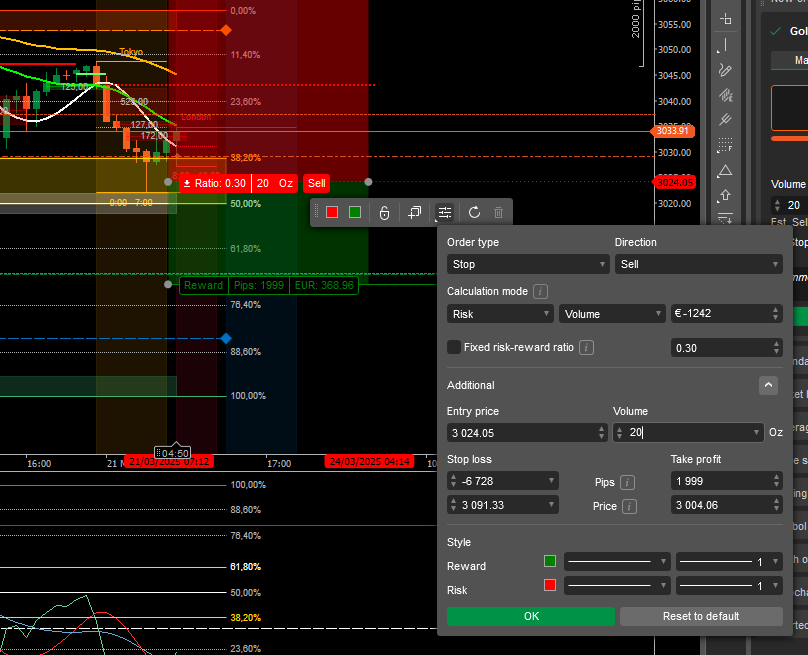Click the Pips info icon
Image resolution: width=808 pixels, height=655 pixels.
(x=627, y=482)
